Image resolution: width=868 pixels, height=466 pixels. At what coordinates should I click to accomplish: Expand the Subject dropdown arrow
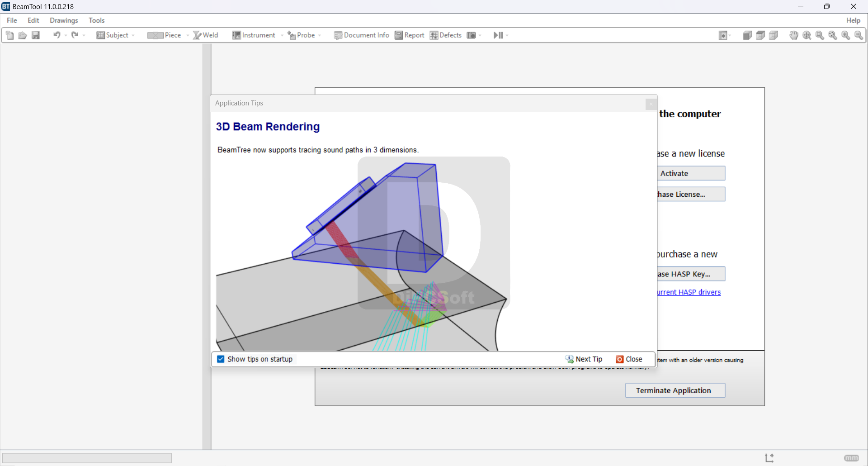[133, 35]
